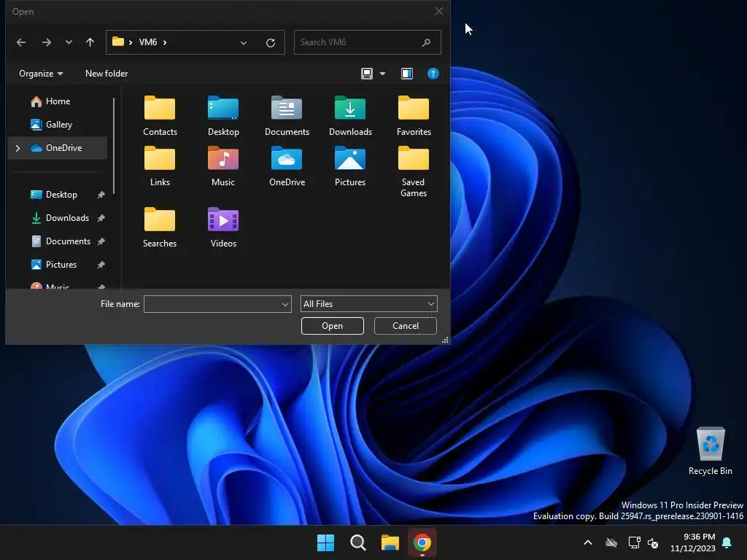747x560 pixels.
Task: Open Recycle Bin on desktop
Action: (711, 451)
